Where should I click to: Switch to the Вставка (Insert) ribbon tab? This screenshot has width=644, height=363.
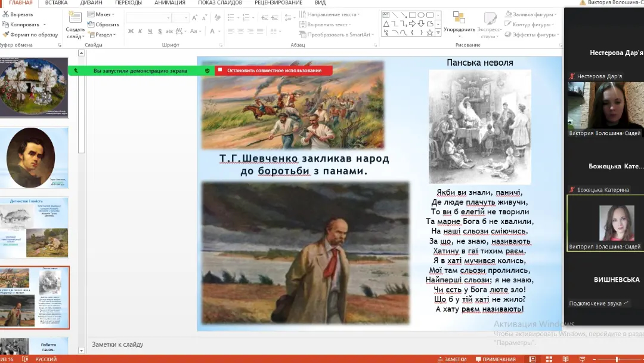click(56, 3)
